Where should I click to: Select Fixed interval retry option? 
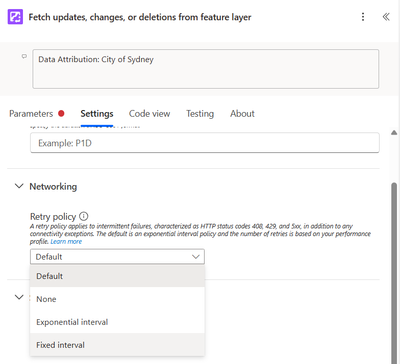pos(117,345)
